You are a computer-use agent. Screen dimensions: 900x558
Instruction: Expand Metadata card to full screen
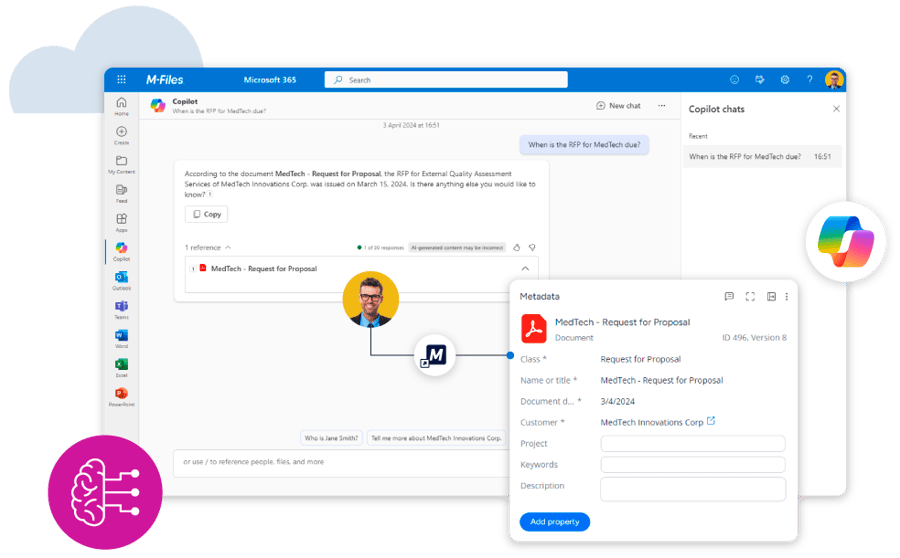pos(750,297)
